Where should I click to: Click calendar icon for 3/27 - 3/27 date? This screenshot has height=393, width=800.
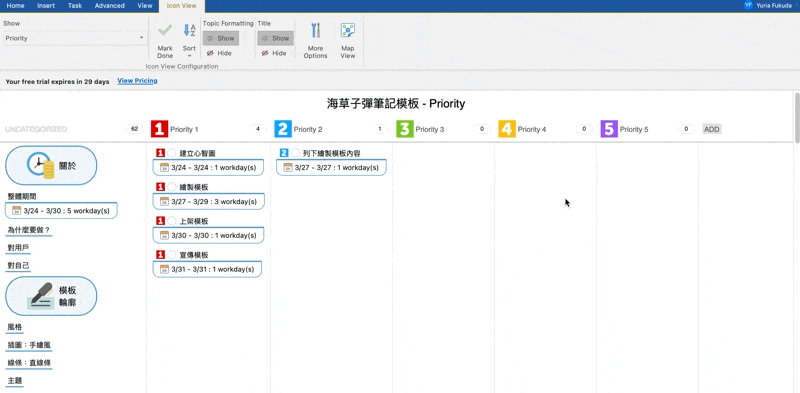[288, 167]
